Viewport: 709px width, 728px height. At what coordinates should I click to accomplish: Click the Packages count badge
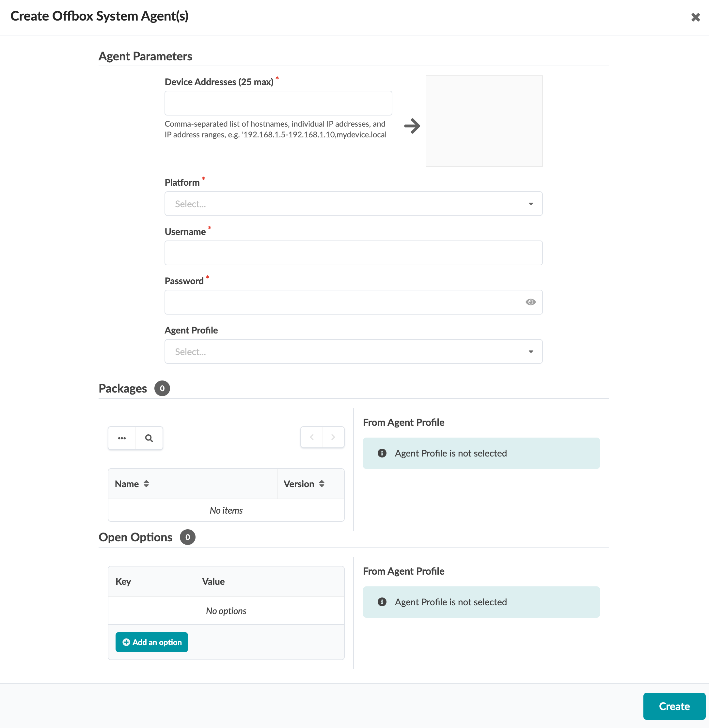[x=162, y=388]
